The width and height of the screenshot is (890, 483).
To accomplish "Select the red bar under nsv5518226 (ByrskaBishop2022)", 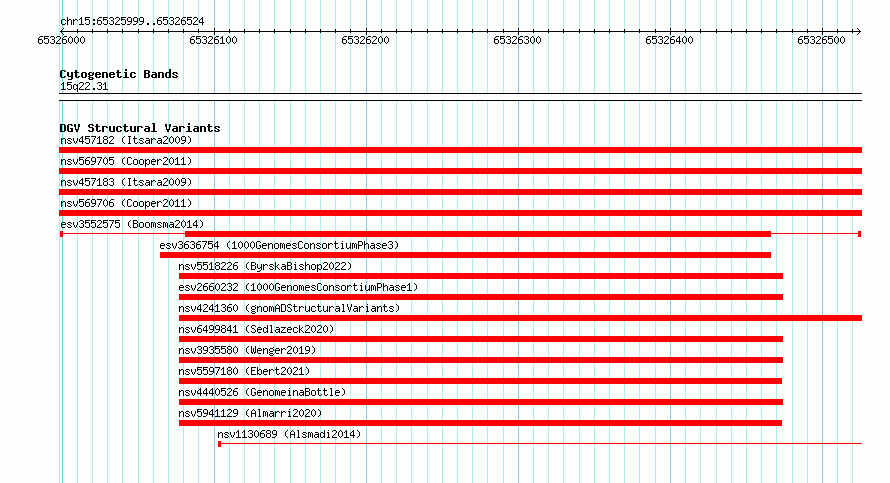I will [481, 276].
